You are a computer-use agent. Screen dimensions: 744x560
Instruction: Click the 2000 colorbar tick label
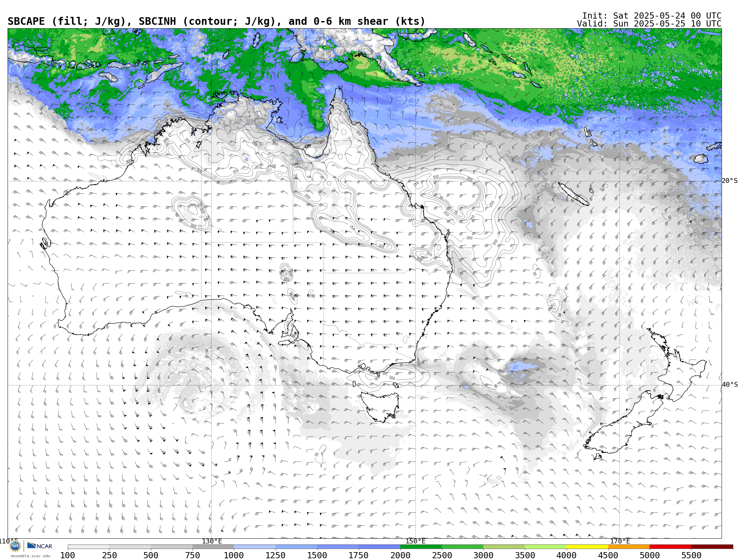[400, 555]
